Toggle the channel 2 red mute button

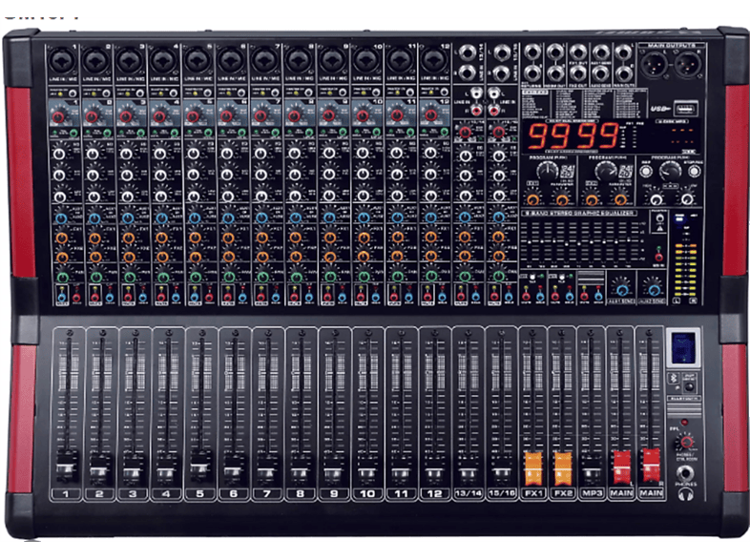point(94,298)
